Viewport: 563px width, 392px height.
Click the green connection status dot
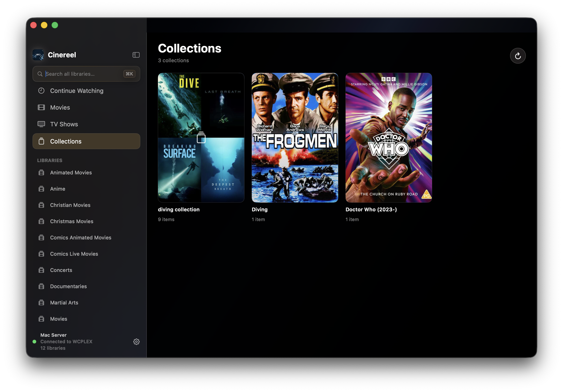[x=34, y=342]
